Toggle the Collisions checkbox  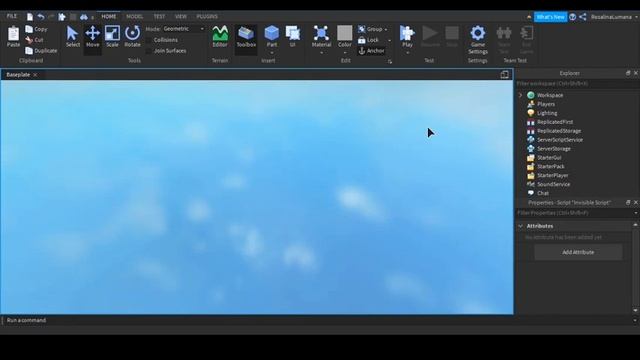[149, 40]
